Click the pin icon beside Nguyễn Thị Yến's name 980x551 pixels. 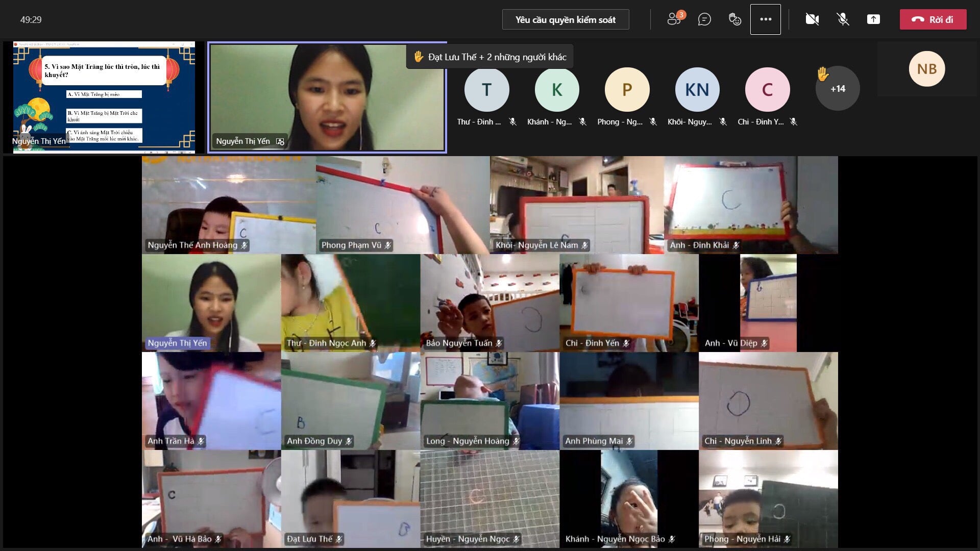point(280,141)
